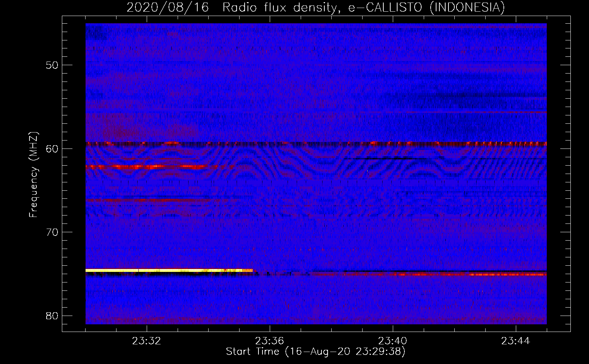Click the plot title "2020/08/16 Radio flux density, e-CALLISTO (INDONESIA)"
589x364 pixels.
click(x=316, y=7)
